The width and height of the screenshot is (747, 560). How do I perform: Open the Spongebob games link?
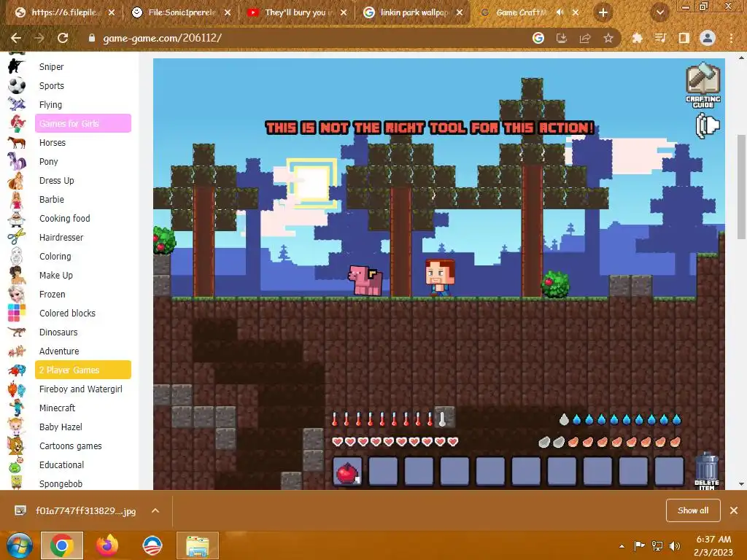[x=61, y=484]
